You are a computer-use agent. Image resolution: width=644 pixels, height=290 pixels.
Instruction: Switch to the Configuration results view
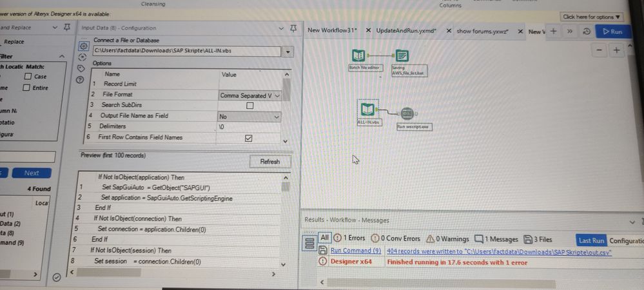point(626,241)
